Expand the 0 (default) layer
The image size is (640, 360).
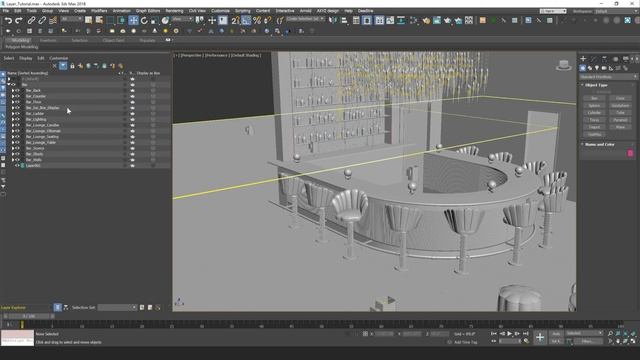[x=9, y=79]
